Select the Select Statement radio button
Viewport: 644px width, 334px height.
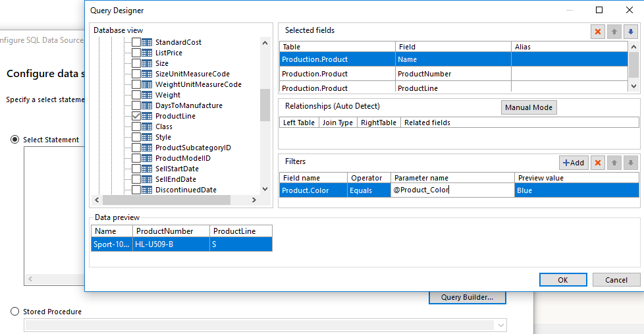tap(14, 140)
